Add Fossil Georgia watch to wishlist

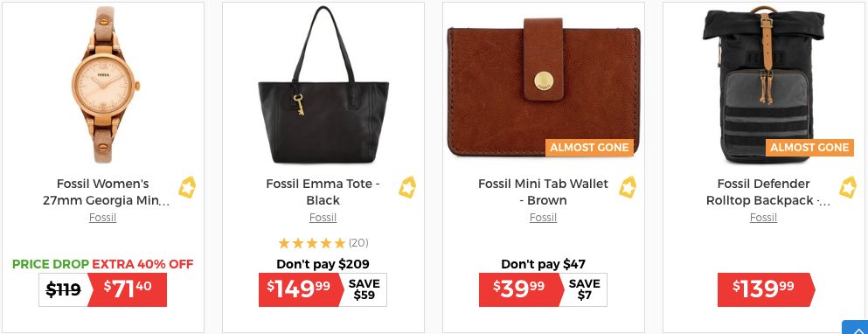click(x=187, y=187)
